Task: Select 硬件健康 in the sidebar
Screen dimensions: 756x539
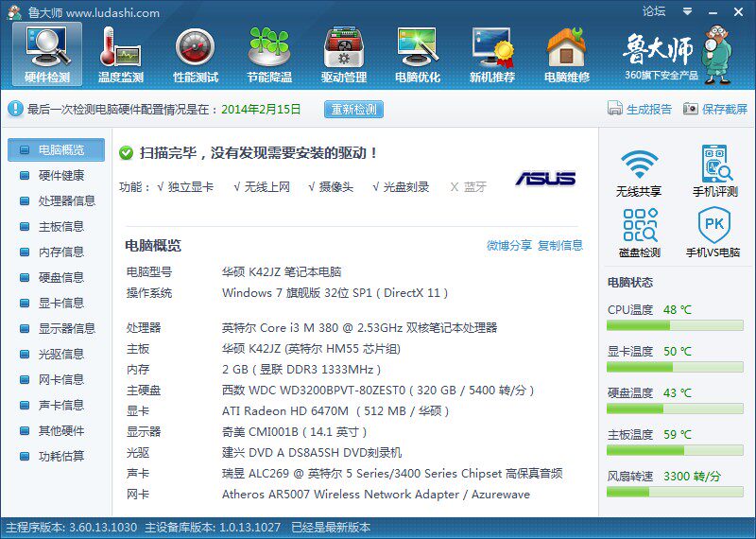Action: point(56,175)
